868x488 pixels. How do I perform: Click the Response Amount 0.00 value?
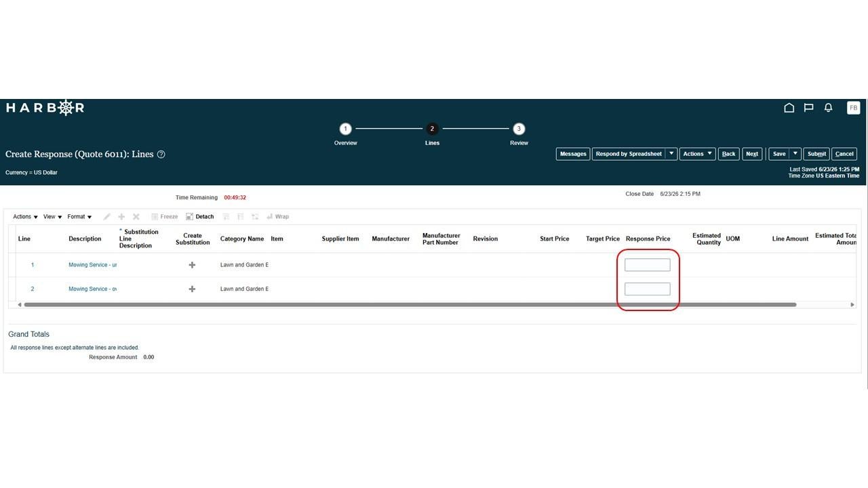[149, 357]
